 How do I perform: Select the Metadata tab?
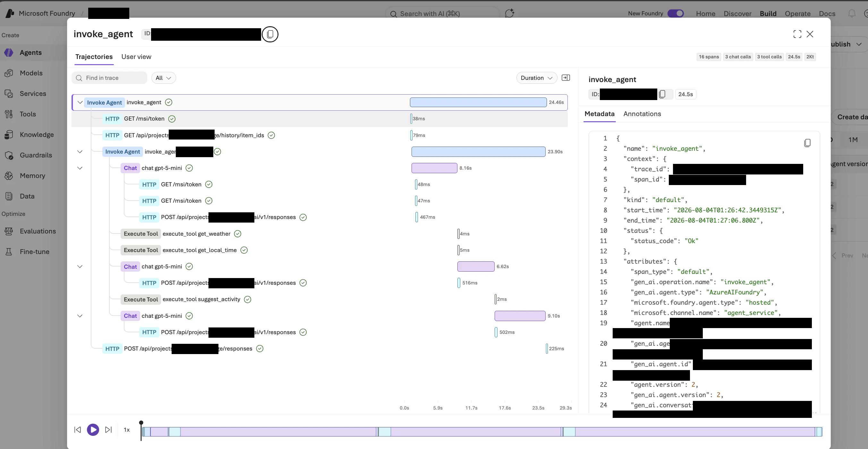click(600, 114)
